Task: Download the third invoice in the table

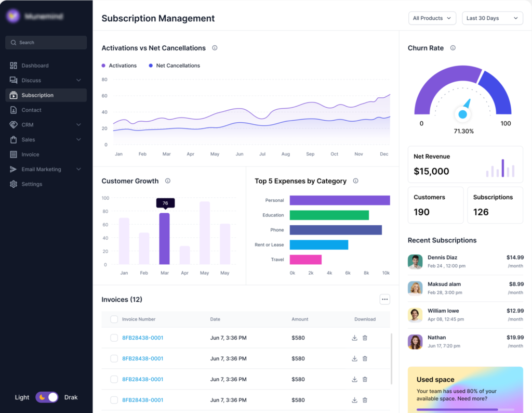Action: [x=354, y=379]
